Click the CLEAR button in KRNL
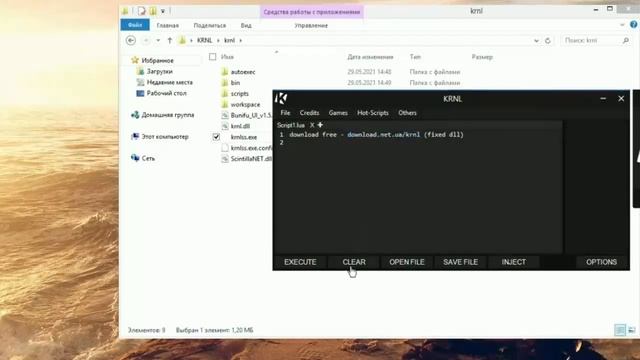The width and height of the screenshot is (640, 360). point(354,262)
